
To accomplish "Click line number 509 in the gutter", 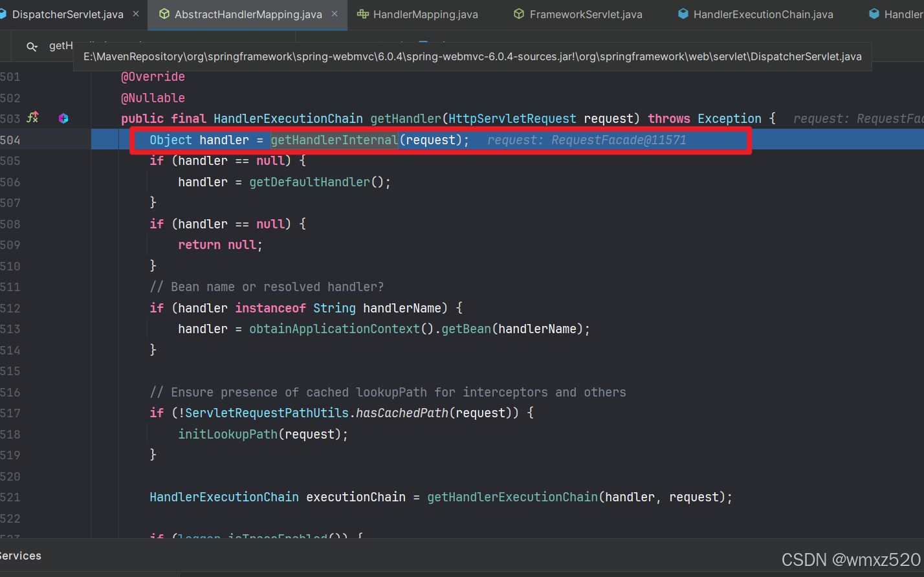I will [x=10, y=245].
